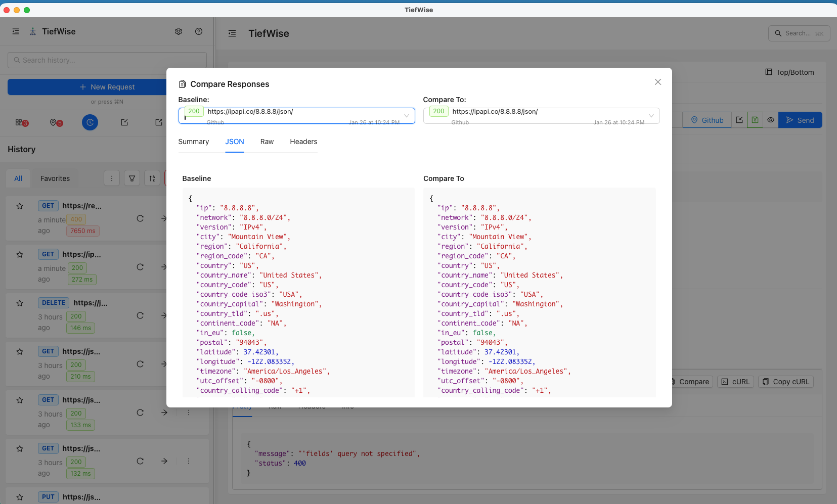Viewport: 837px width, 504px height.
Task: Switch to the Raw tab
Action: coord(267,142)
